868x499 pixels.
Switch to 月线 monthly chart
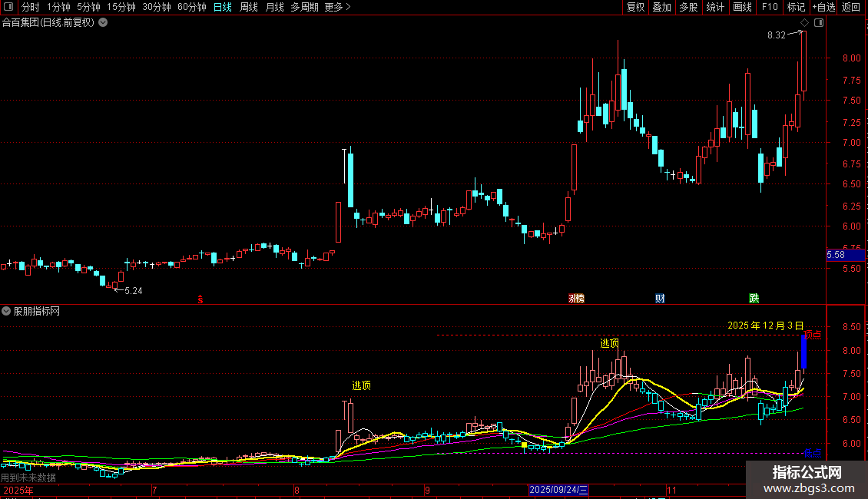(x=274, y=7)
